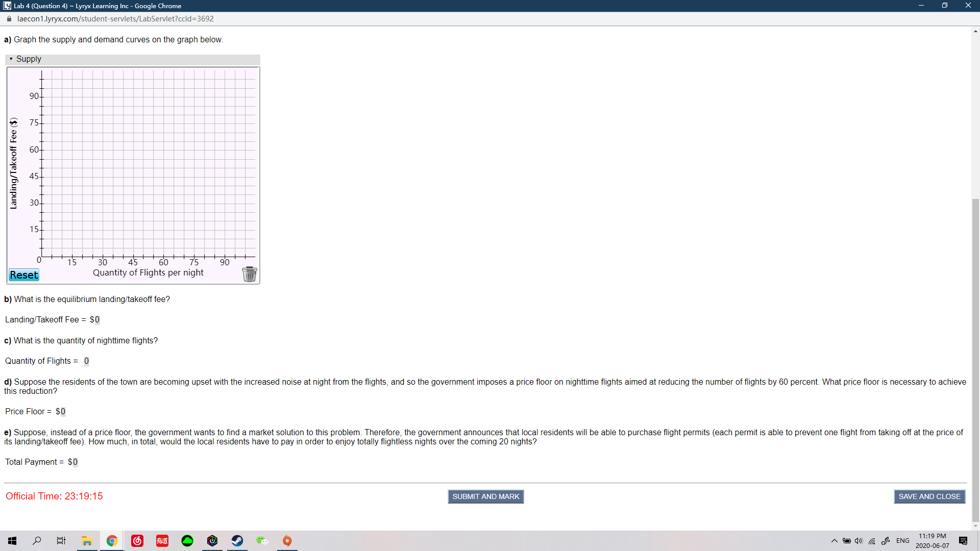Launch NetEase Cloud Music from the taskbar
The height and width of the screenshot is (551, 980).
pos(137,541)
